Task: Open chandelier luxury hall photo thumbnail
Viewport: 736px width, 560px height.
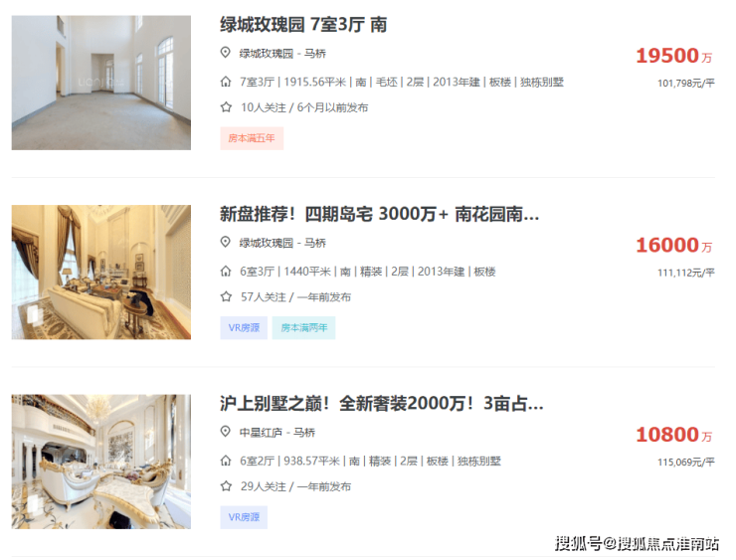Action: click(101, 462)
